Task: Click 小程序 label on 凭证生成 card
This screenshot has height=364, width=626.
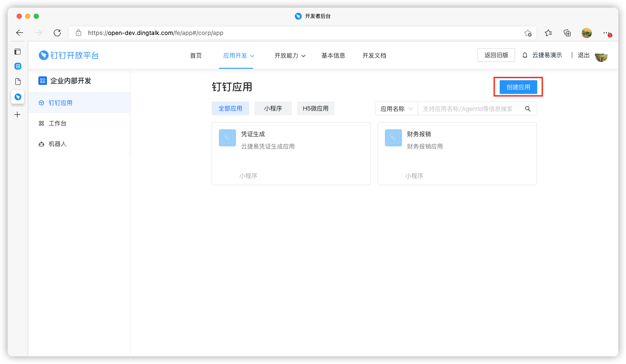Action: coord(248,176)
